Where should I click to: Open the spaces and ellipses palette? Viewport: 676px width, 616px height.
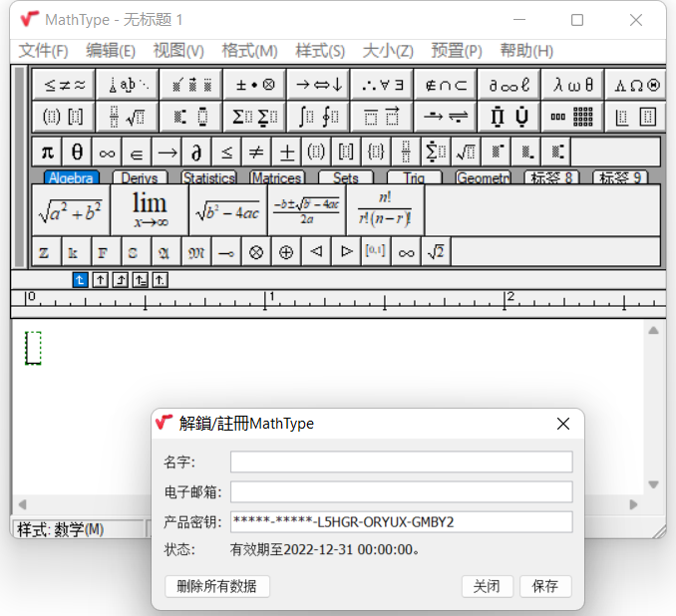pyautogui.click(x=128, y=85)
